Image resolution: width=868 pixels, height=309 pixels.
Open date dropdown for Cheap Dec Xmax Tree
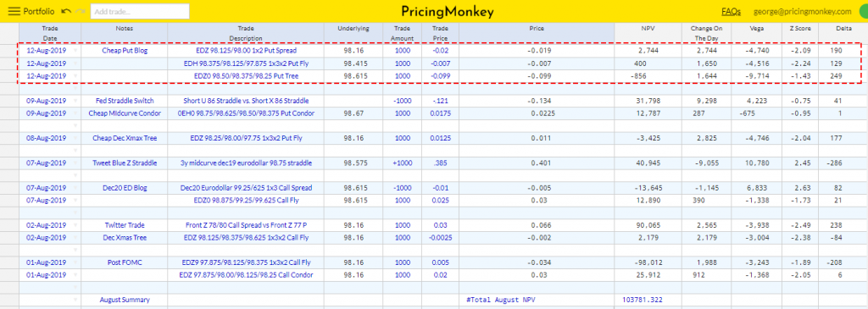pyautogui.click(x=75, y=138)
